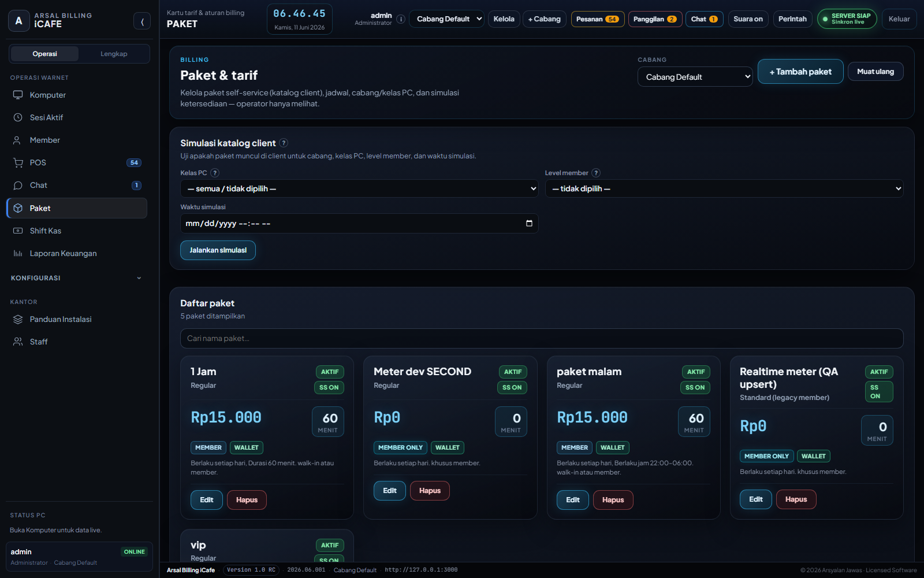Screen dimensions: 924x578
Task: Click the SS ON badge on 1 Jam
Action: point(329,387)
